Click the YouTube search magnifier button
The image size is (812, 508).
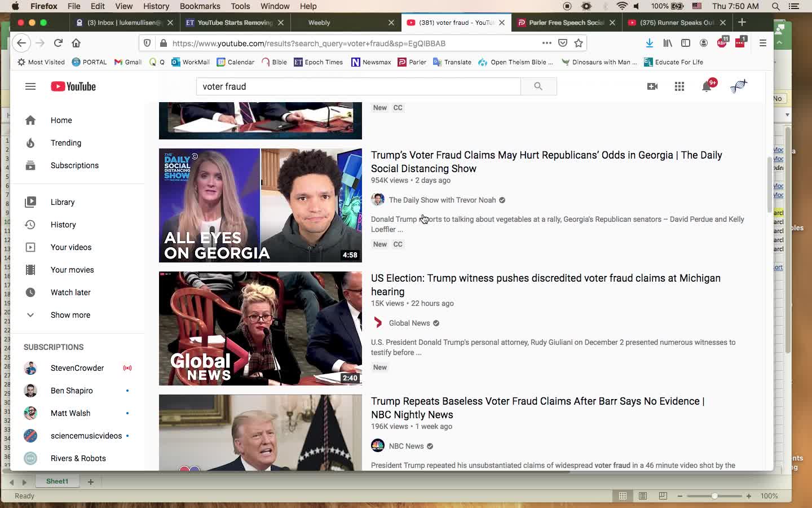coord(539,86)
